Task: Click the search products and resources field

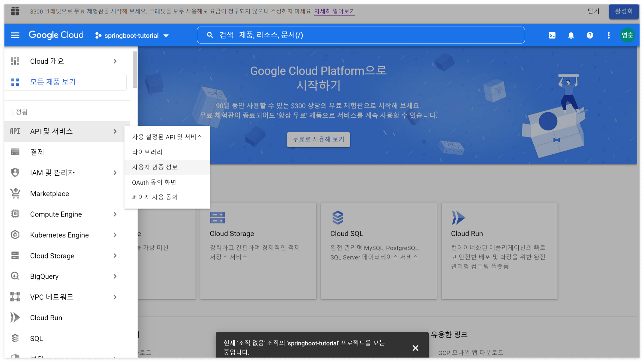Action: pos(361,35)
